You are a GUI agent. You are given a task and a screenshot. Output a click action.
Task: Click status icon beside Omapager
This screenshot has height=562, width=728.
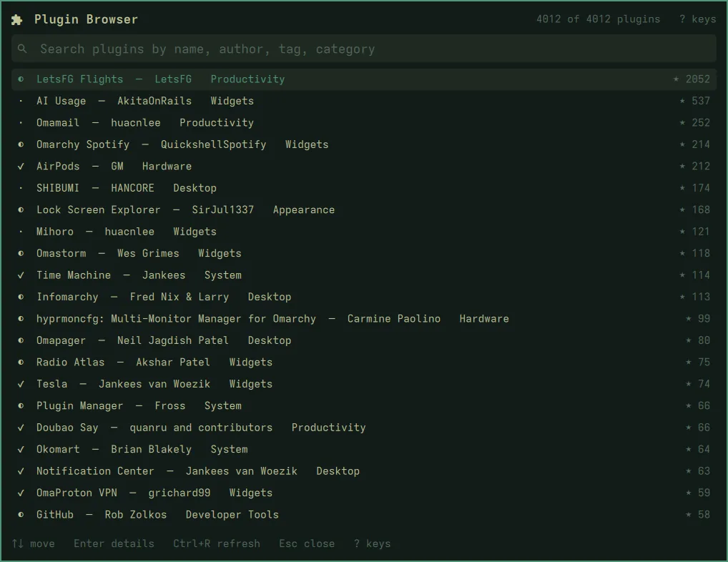tap(21, 340)
